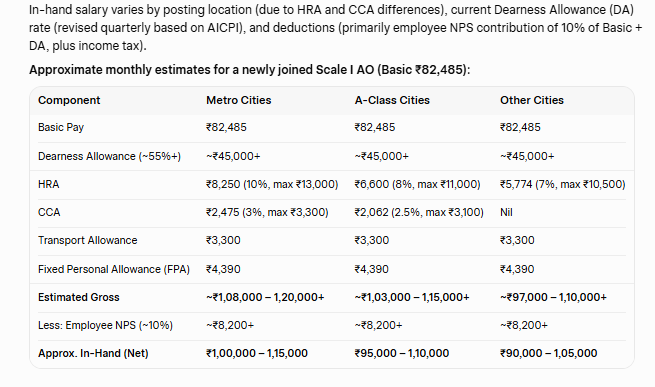Click the Approximate monthly estimates heading
Screen dimensions: 655x387
[x=249, y=70]
